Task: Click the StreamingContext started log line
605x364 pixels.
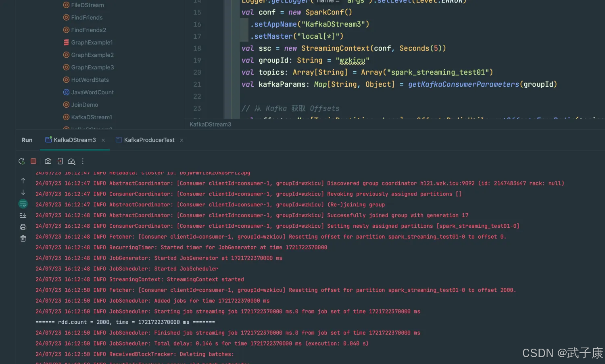Action: coord(140,279)
